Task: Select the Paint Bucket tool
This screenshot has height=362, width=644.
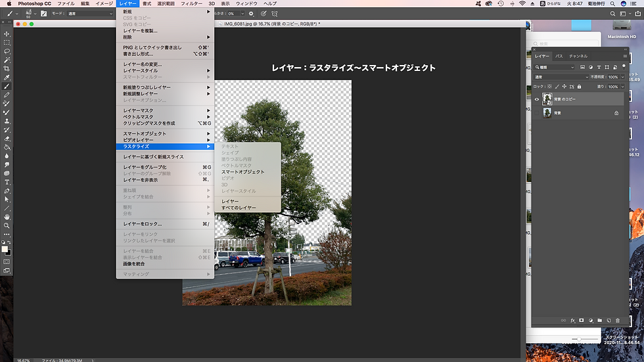Action: tap(7, 147)
